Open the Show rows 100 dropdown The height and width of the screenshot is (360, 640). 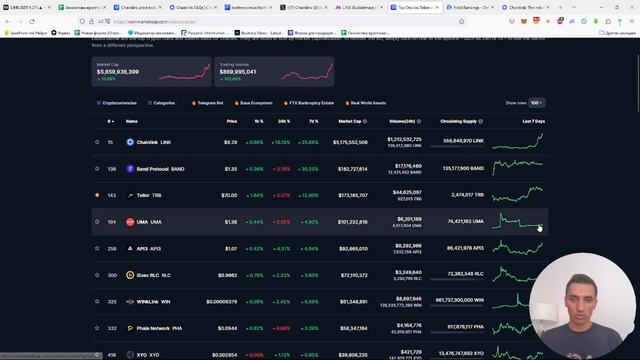(x=536, y=103)
